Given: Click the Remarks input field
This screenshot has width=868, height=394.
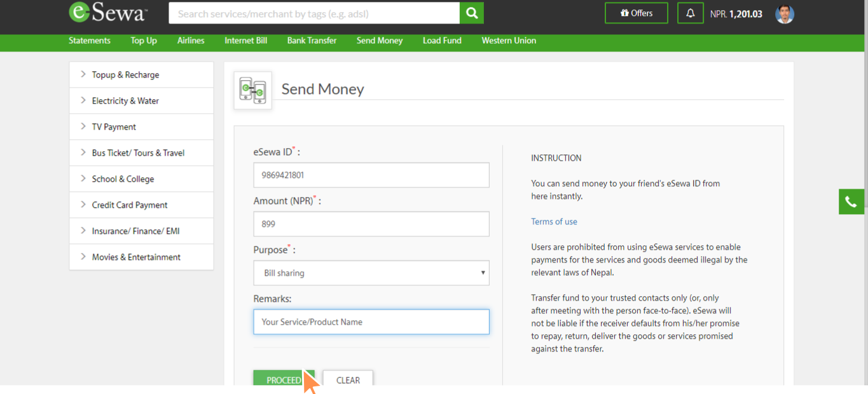Looking at the screenshot, I should tap(371, 322).
